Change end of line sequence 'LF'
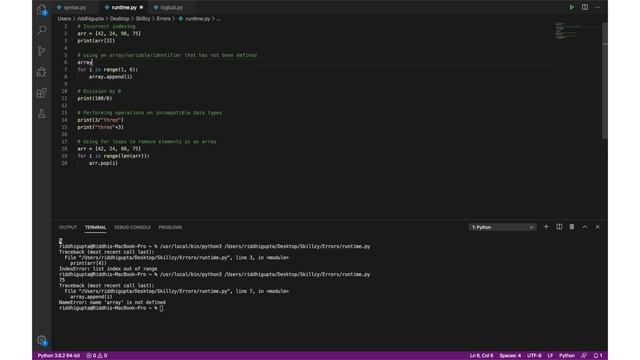The height and width of the screenshot is (360, 640). click(550, 356)
